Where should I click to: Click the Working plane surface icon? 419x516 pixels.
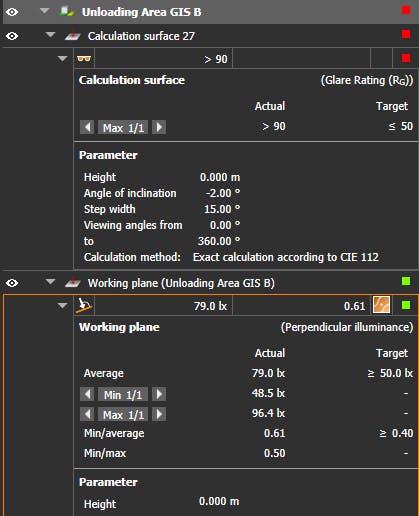point(72,282)
